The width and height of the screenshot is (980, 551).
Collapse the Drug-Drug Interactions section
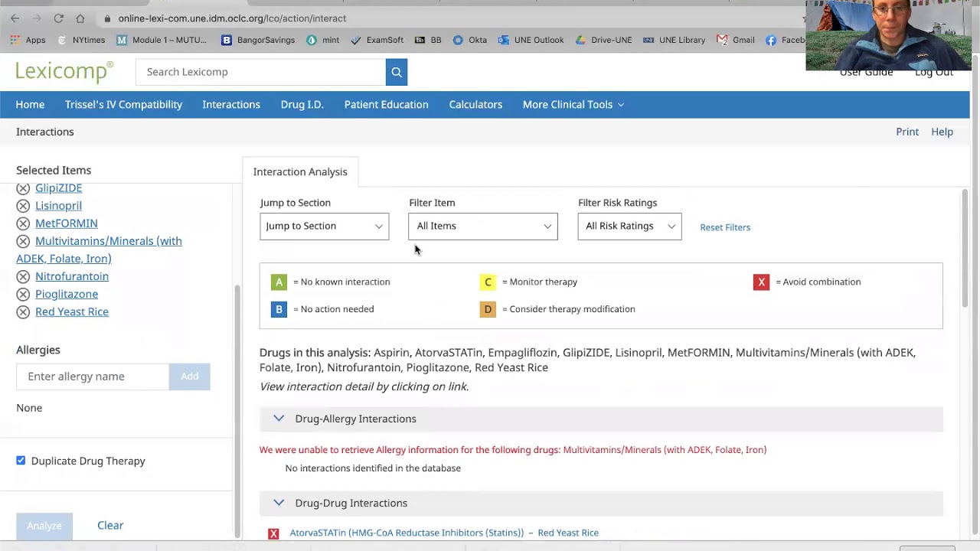click(279, 503)
